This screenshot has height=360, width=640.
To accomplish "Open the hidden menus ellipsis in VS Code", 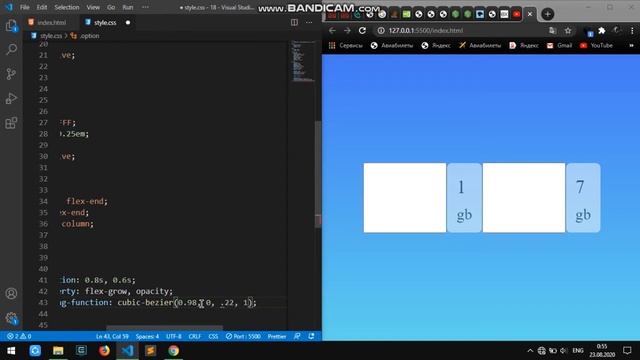I will (145, 7).
